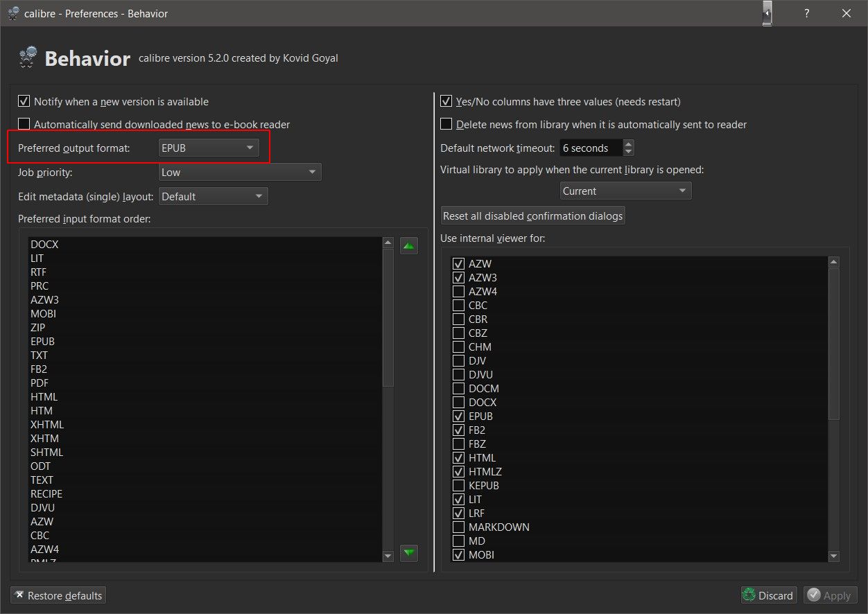Screen dimensions: 868x614
Task: Click Reset all disabled confirmation dialogs
Action: point(533,216)
